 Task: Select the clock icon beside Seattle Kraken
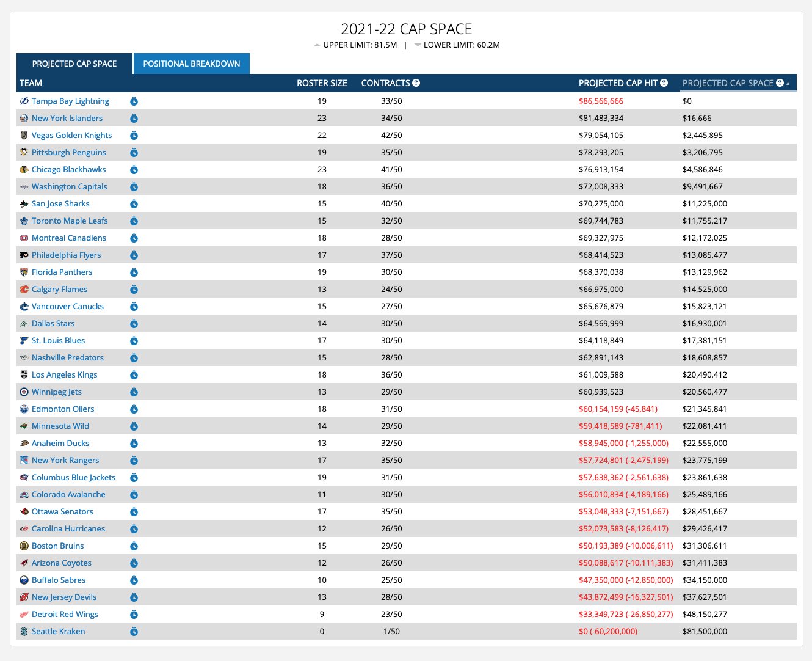point(134,632)
